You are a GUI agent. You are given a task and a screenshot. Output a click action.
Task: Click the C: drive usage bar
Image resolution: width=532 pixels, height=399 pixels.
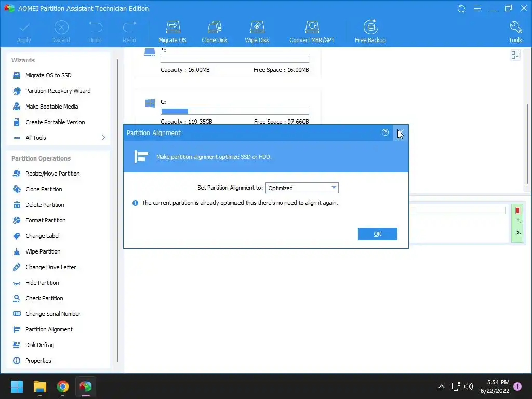[234, 111]
